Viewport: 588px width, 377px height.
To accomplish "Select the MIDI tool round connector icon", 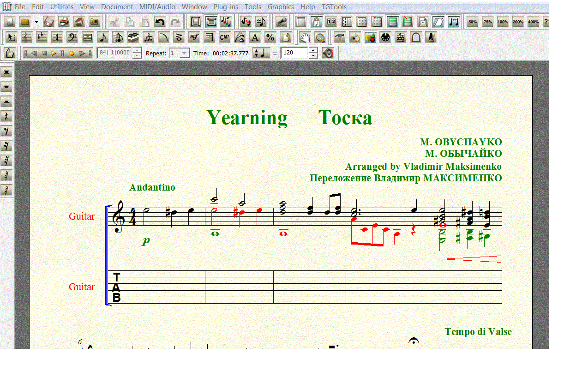I will pos(385,37).
